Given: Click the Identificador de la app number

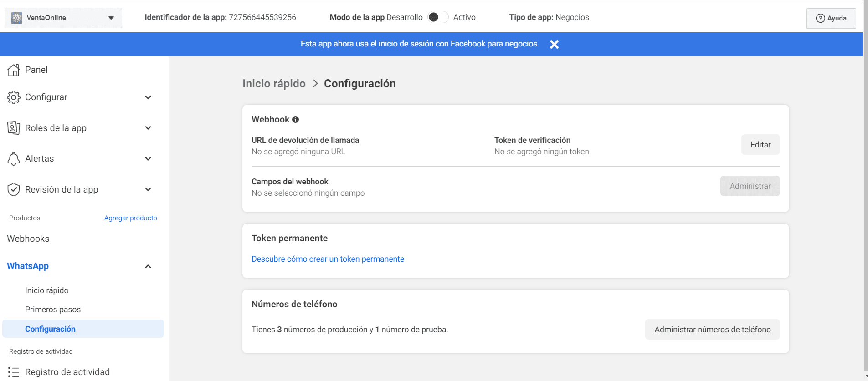Looking at the screenshot, I should tap(262, 17).
